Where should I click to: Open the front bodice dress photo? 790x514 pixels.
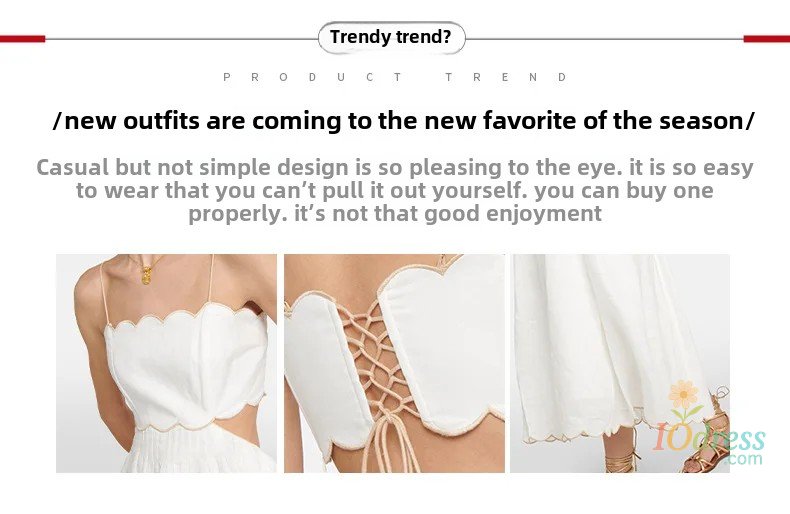166,363
